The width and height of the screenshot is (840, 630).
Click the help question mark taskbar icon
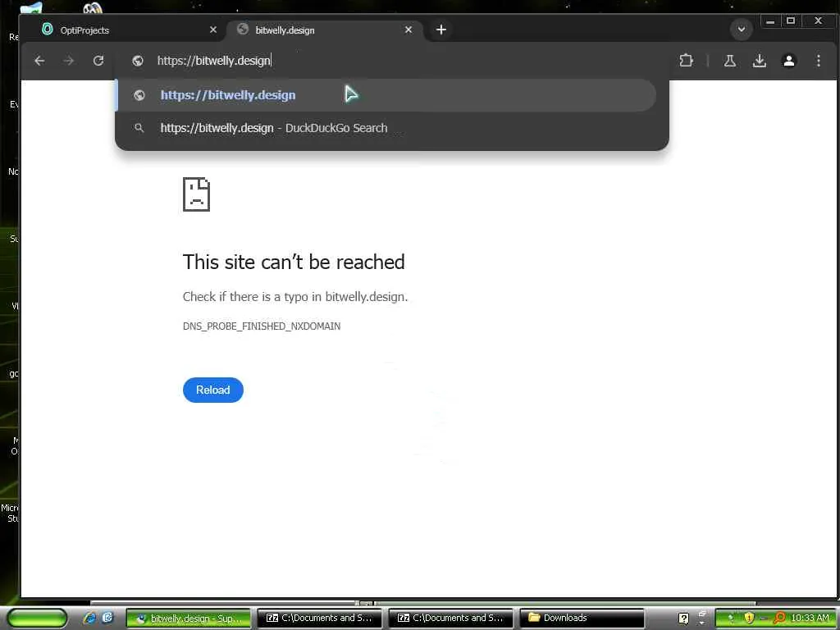point(683,619)
